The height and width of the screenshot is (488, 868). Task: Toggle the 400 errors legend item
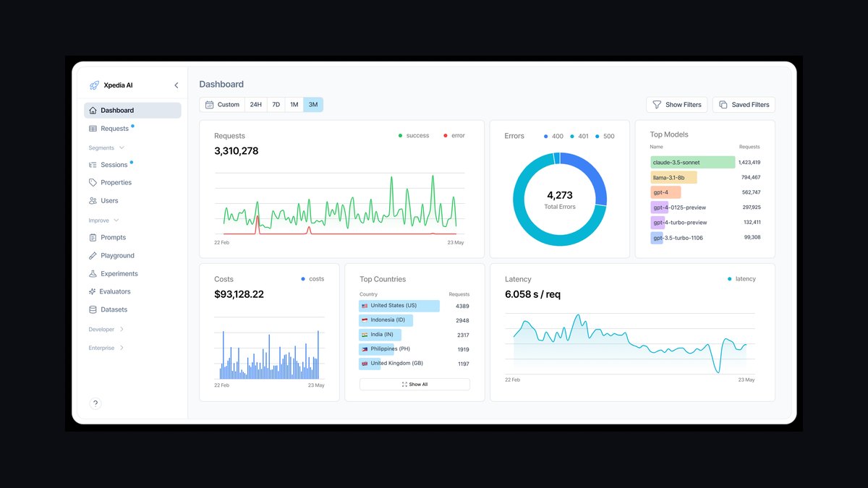coord(553,136)
